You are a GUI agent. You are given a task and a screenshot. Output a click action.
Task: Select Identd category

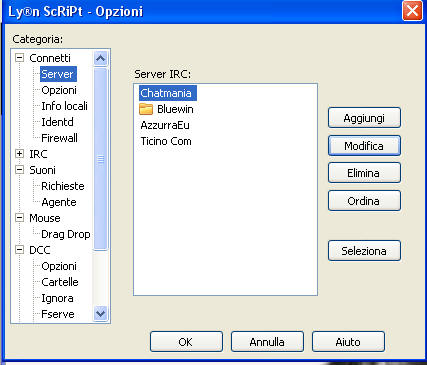pyautogui.click(x=57, y=122)
